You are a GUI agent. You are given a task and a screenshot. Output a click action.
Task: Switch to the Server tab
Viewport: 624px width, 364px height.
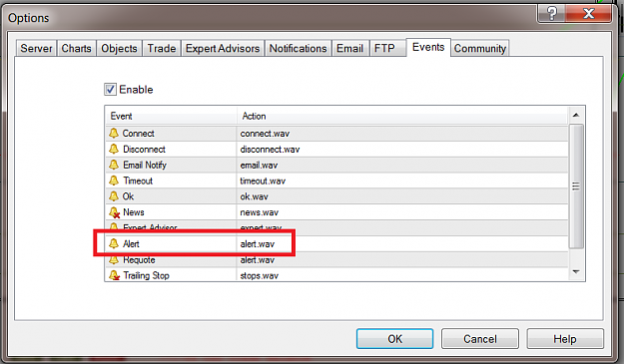36,49
